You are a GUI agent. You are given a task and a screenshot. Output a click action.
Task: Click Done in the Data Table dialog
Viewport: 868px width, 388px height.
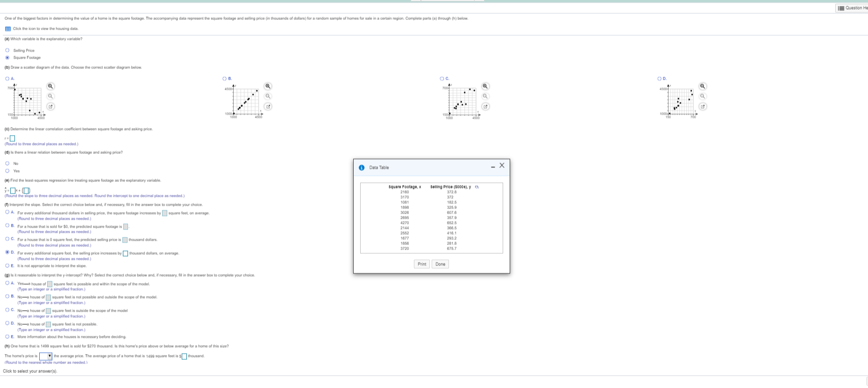tap(441, 264)
